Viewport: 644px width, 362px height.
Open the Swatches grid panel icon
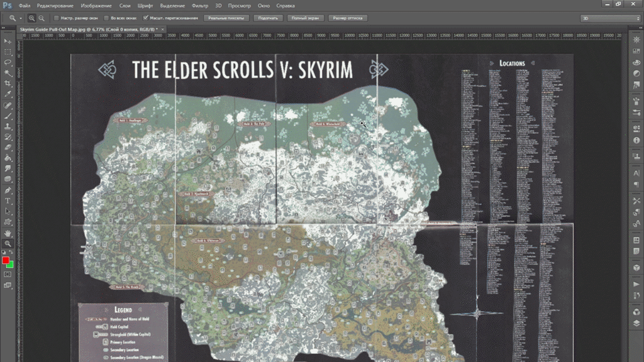[x=636, y=51]
